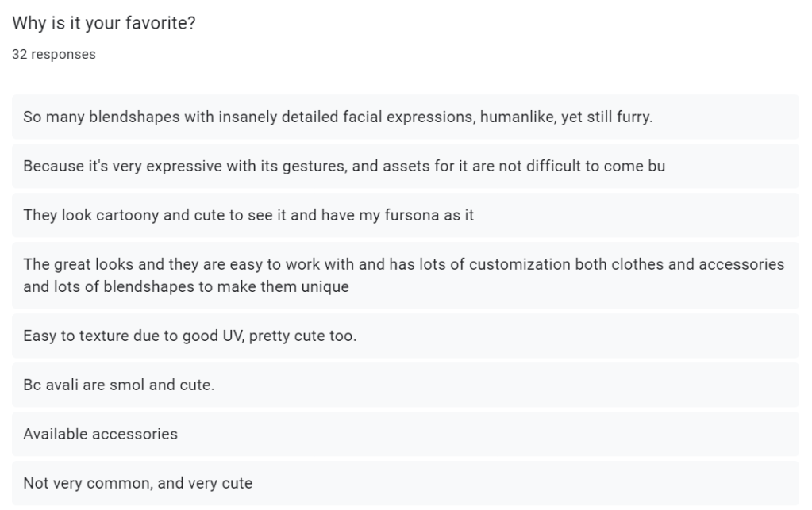
Task: Click the "They look cartoony and cute" response
Action: 248,215
